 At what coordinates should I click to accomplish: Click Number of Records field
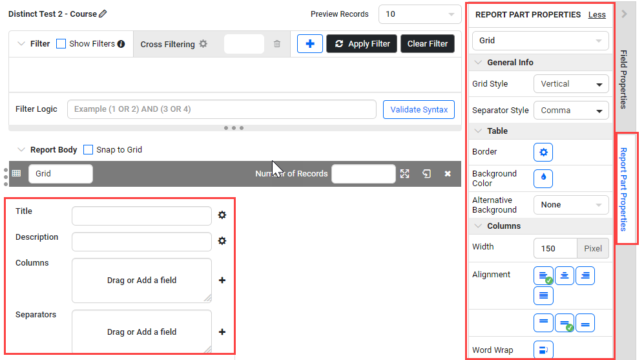point(364,173)
